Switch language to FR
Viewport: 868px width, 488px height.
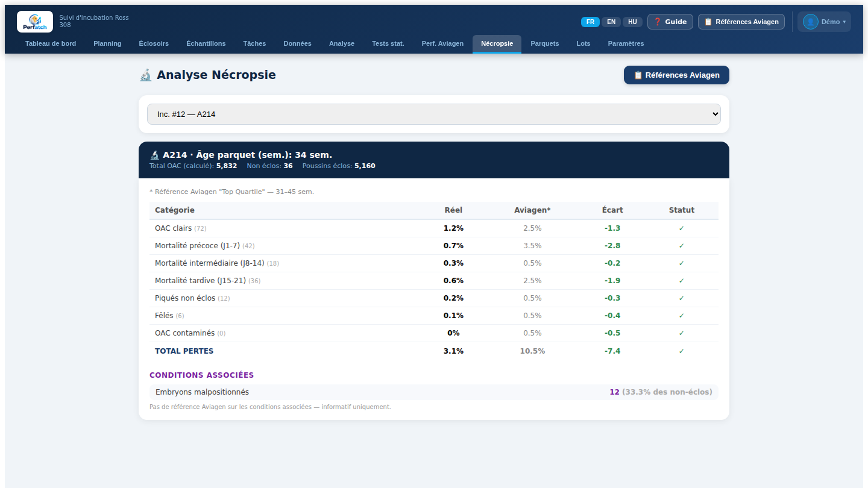(590, 22)
